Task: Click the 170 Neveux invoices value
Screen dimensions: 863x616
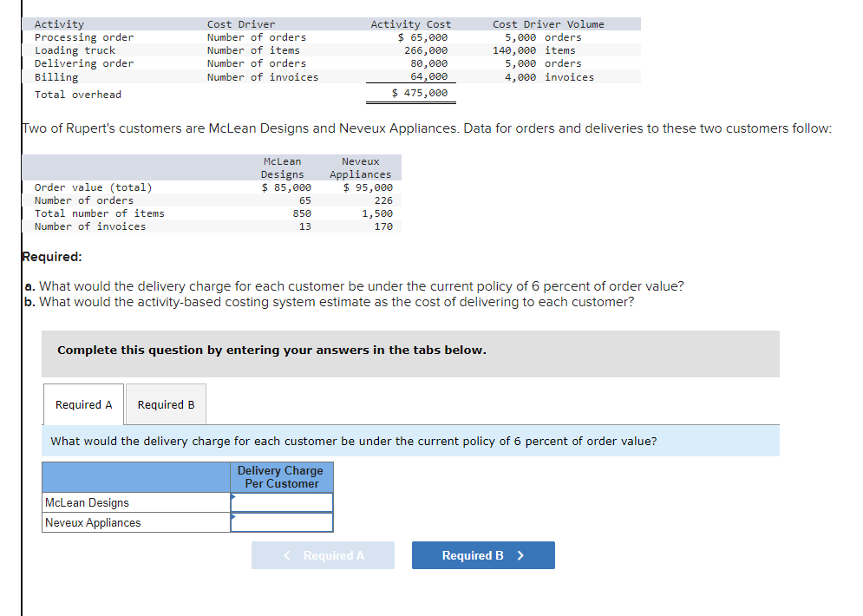Action: pyautogui.click(x=383, y=226)
